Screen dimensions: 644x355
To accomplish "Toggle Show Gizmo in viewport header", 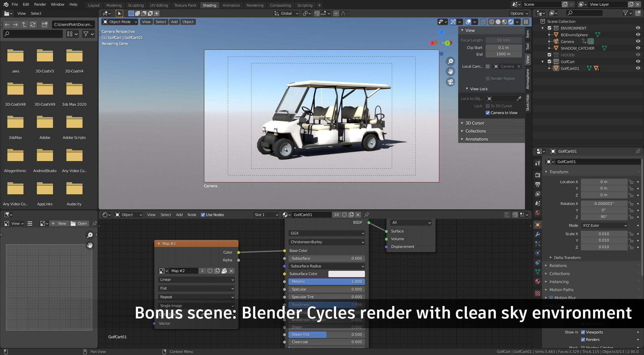I will point(453,22).
